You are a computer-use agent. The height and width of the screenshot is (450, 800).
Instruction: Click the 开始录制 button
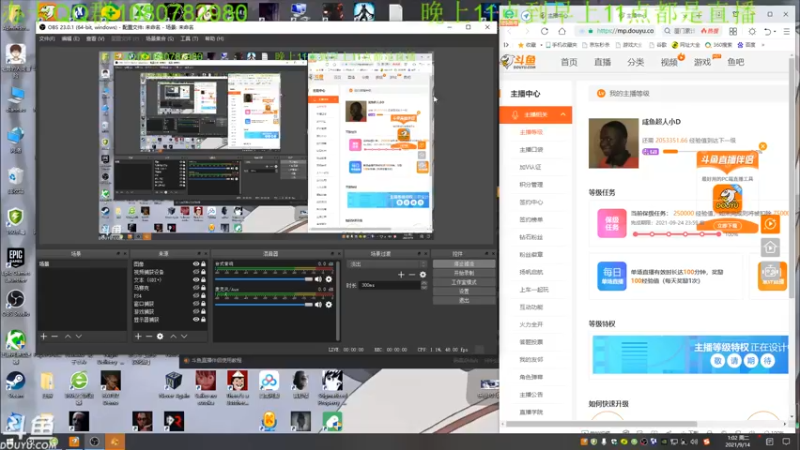click(x=464, y=273)
